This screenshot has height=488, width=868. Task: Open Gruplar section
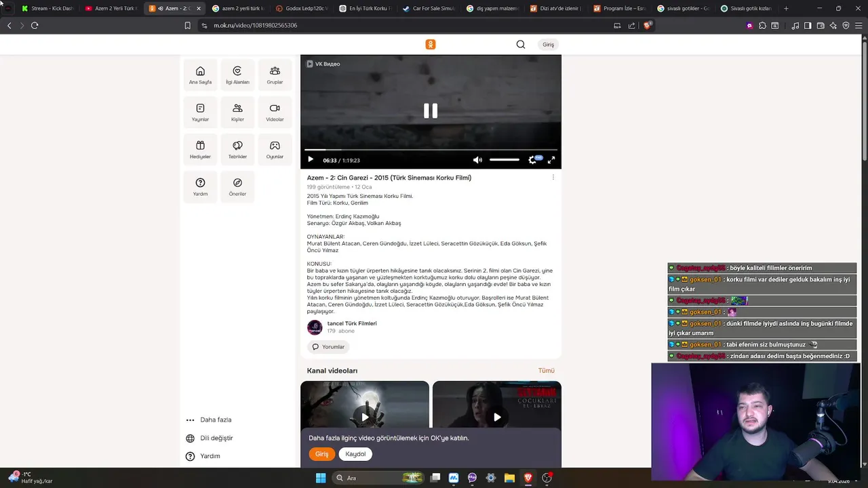(x=275, y=75)
